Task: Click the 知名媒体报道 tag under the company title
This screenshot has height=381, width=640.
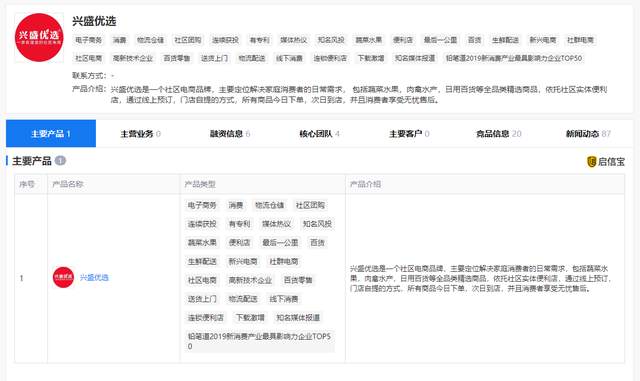Action: point(415,58)
